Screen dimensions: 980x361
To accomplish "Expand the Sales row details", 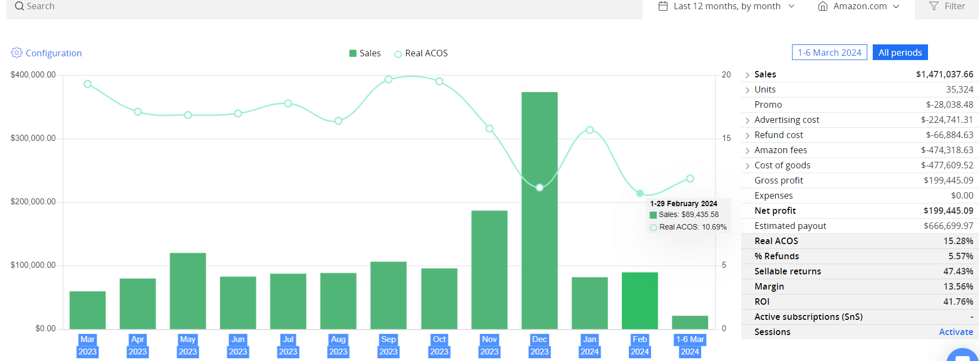I will point(748,75).
